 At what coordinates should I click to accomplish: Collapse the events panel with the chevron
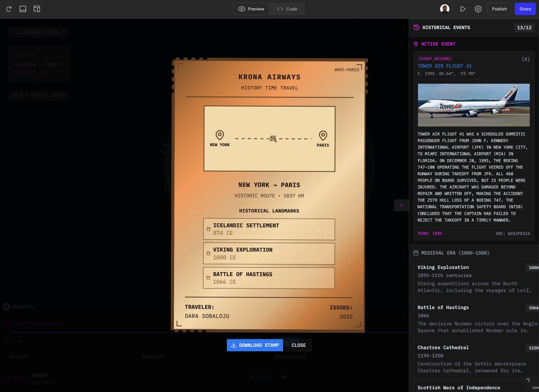click(401, 205)
